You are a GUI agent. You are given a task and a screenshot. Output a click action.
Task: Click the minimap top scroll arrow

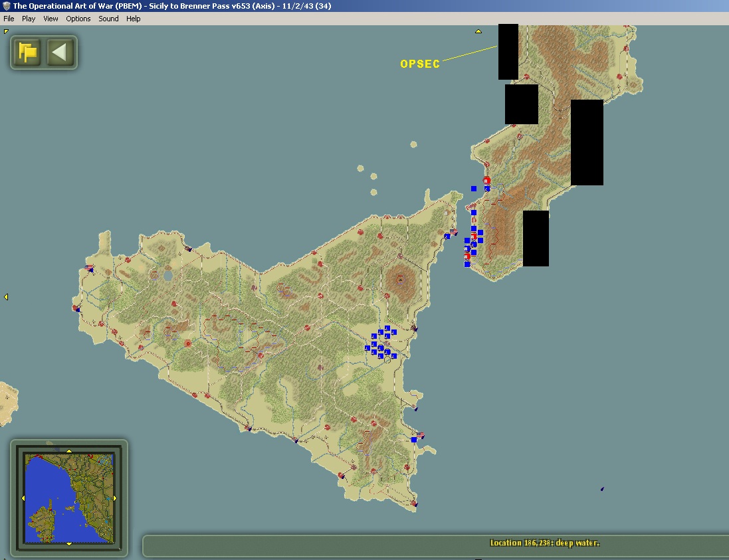pyautogui.click(x=69, y=451)
